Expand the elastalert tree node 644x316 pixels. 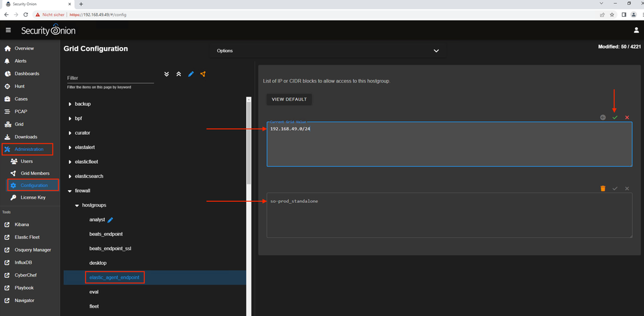click(70, 147)
